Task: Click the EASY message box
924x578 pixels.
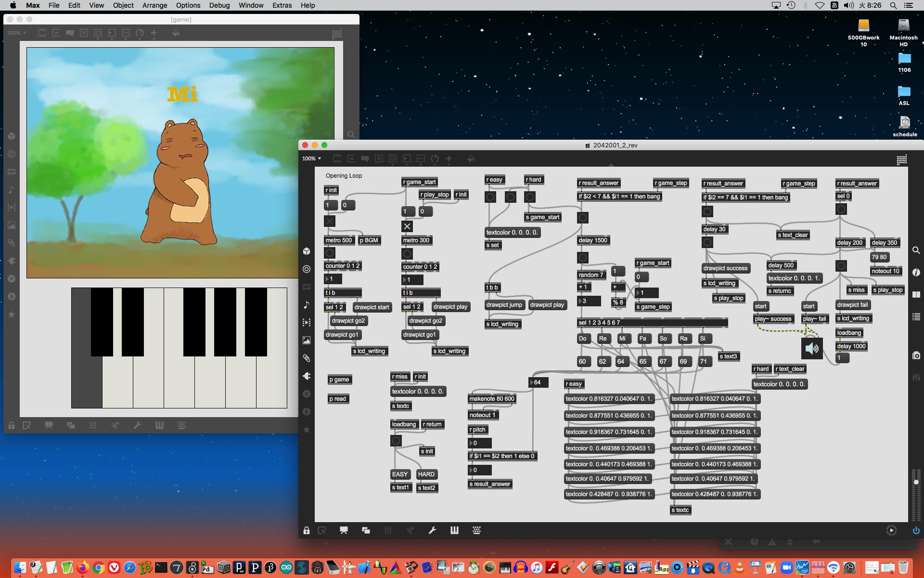Action: (400, 474)
